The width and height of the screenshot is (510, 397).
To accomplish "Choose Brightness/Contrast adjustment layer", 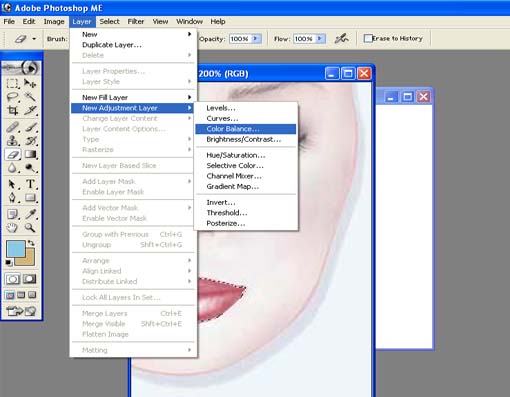I will click(x=246, y=139).
